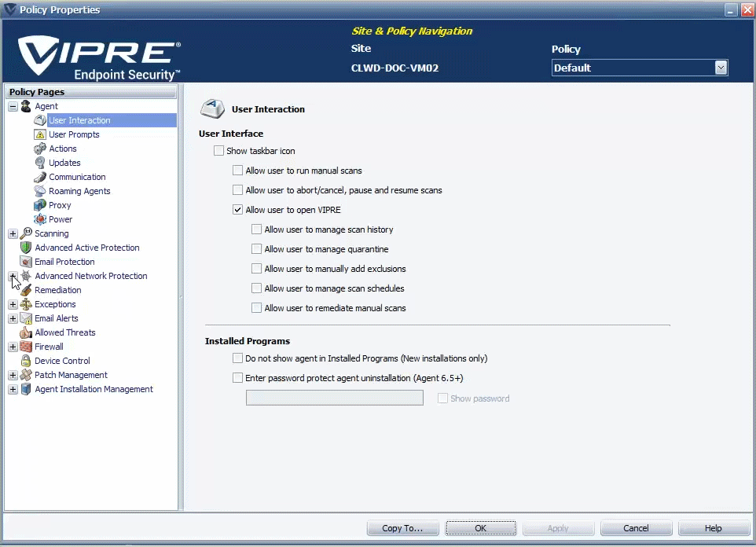Enable password protect agent uninstallation
The width and height of the screenshot is (756, 547).
click(237, 378)
